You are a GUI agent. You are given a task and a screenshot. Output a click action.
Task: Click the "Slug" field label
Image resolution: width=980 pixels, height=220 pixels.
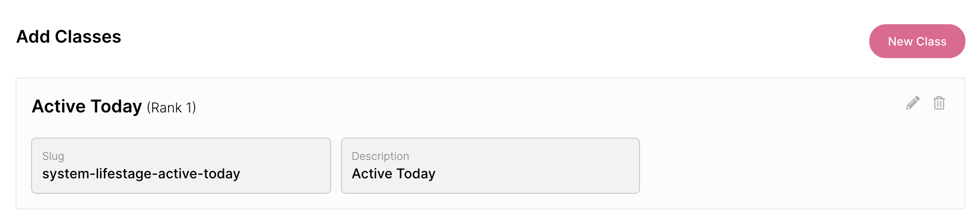tap(53, 156)
